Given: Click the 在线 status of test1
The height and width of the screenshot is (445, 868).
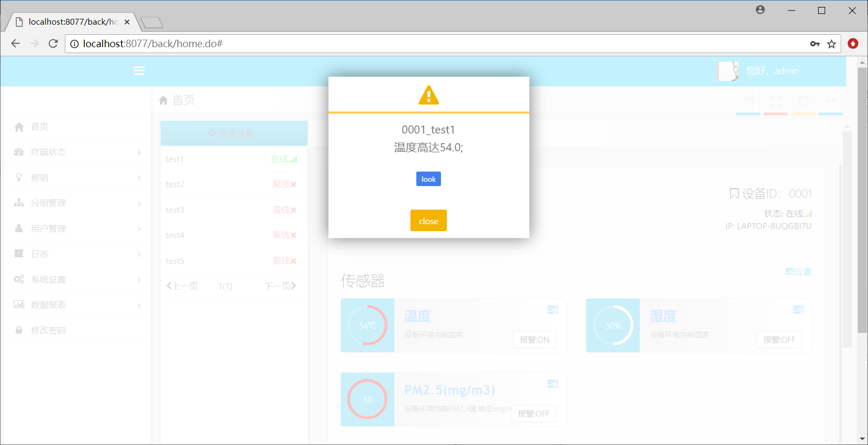Looking at the screenshot, I should pos(284,159).
